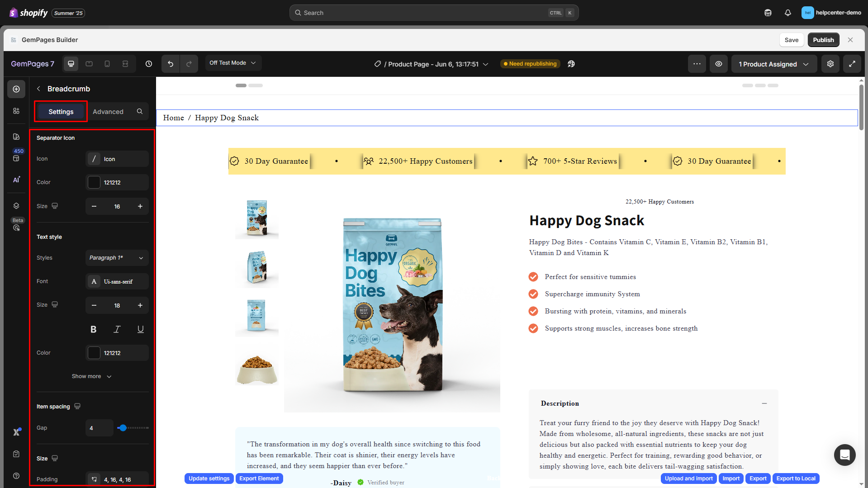The width and height of the screenshot is (868, 488).
Task: Open the AI assistant sidebar icon
Action: 16,180
